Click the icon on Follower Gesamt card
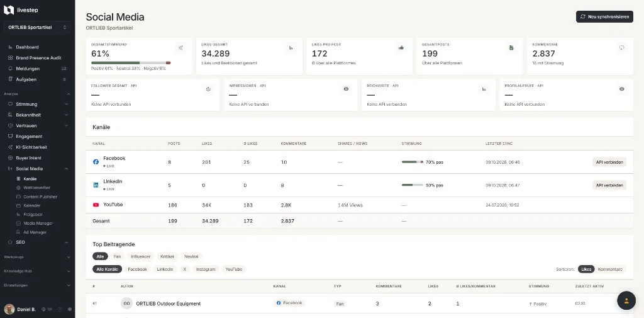 pos(208,89)
